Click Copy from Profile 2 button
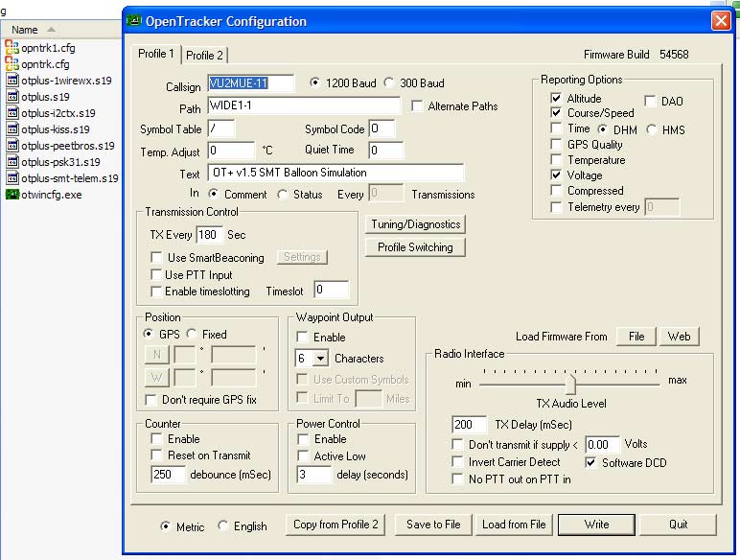The width and height of the screenshot is (740, 560). (x=335, y=525)
